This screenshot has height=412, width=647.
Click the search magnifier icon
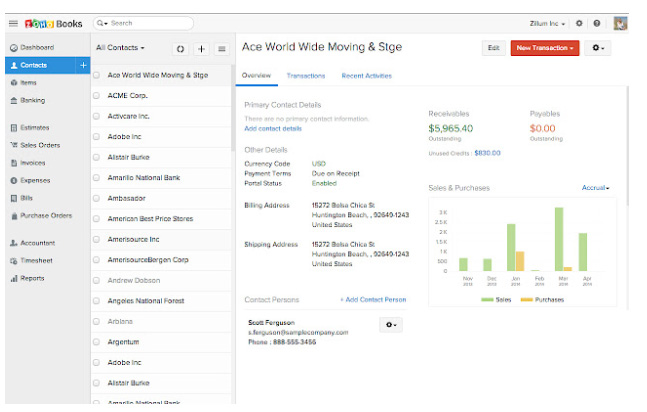[x=100, y=23]
